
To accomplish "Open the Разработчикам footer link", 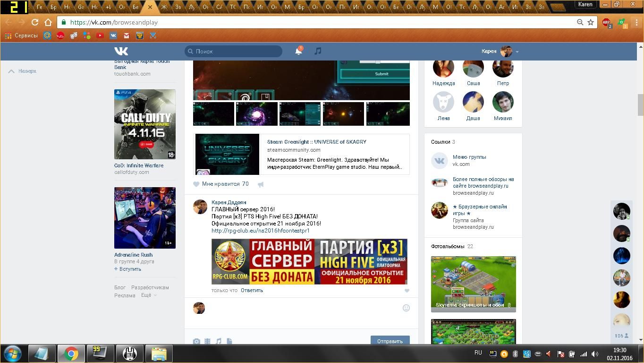I will pyautogui.click(x=150, y=287).
